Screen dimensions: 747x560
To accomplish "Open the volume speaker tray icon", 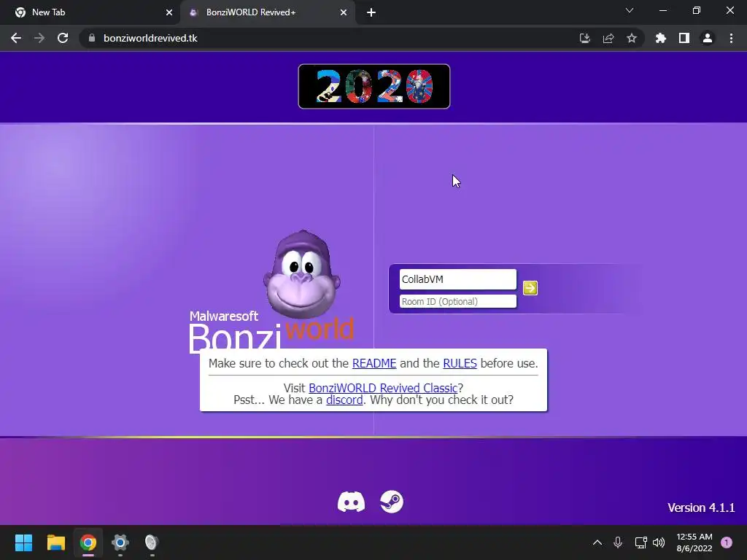I will point(659,542).
